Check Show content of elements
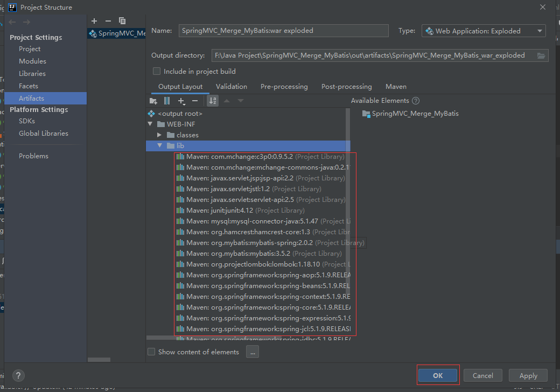560x392 pixels. (151, 352)
